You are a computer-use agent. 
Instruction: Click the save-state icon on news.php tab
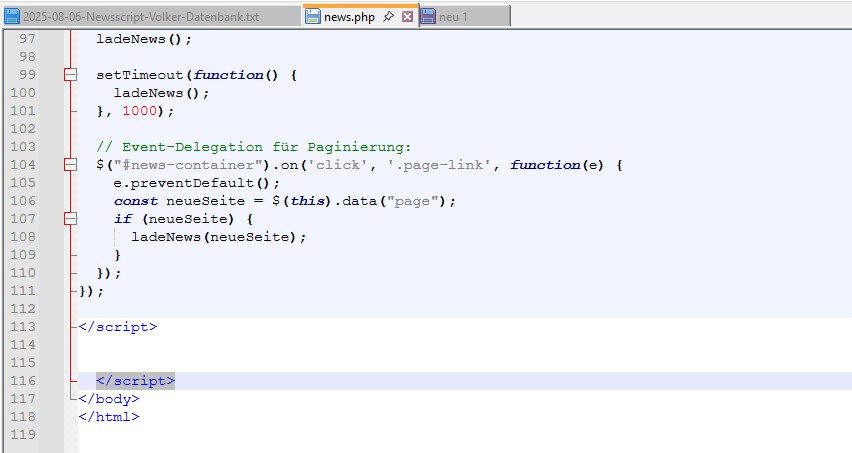coord(313,17)
